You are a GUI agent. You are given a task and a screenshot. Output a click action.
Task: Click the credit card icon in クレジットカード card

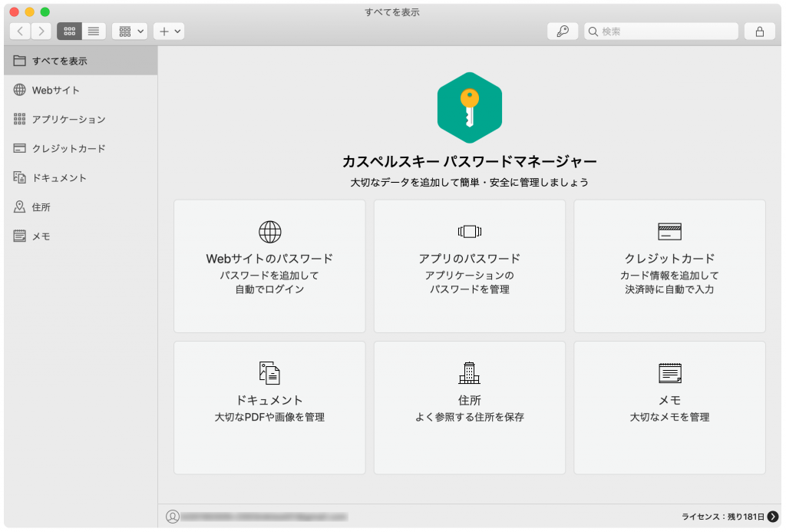[x=669, y=232]
